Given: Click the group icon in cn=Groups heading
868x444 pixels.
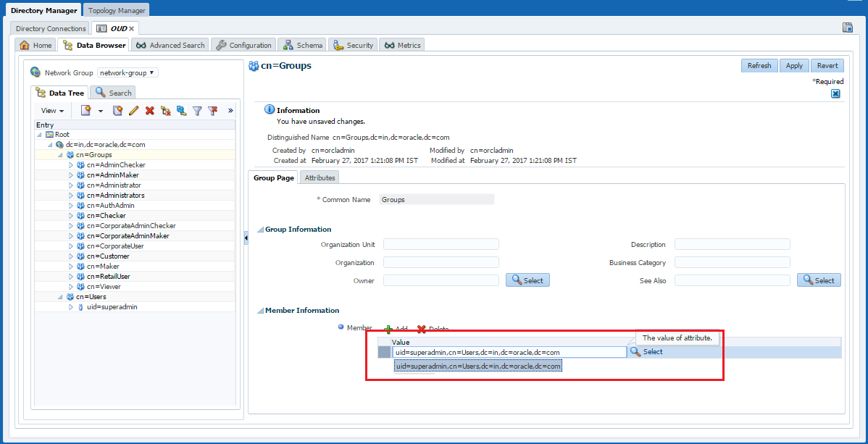Looking at the screenshot, I should pyautogui.click(x=254, y=66).
